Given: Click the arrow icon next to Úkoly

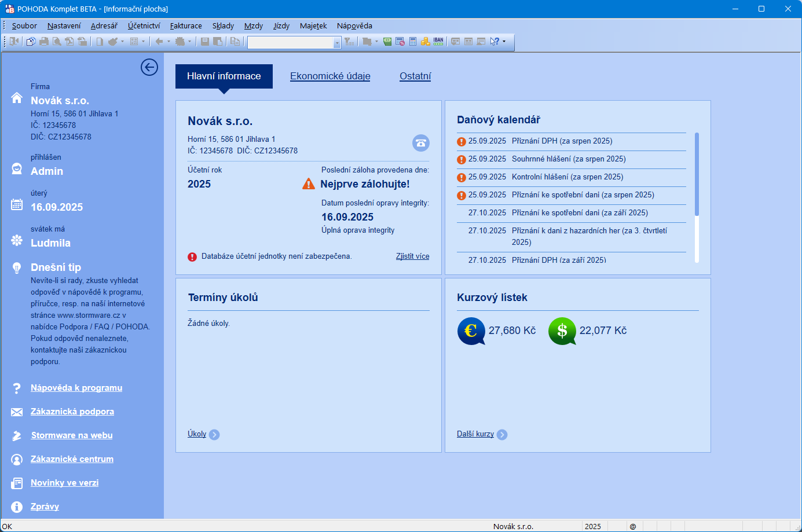Looking at the screenshot, I should (214, 435).
